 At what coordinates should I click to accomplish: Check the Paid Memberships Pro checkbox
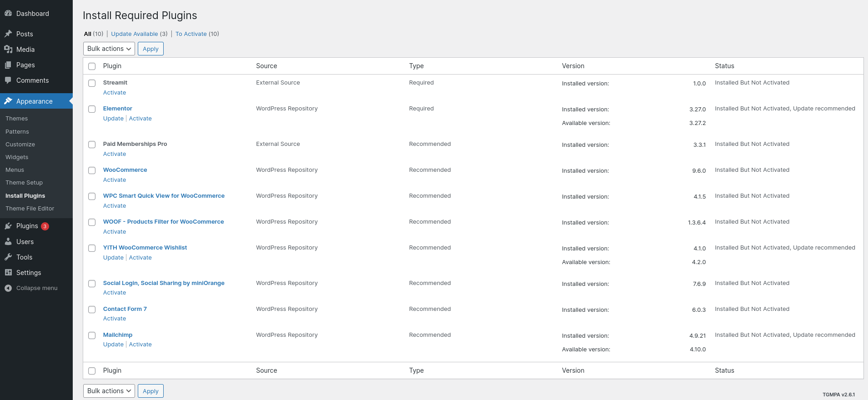[92, 145]
